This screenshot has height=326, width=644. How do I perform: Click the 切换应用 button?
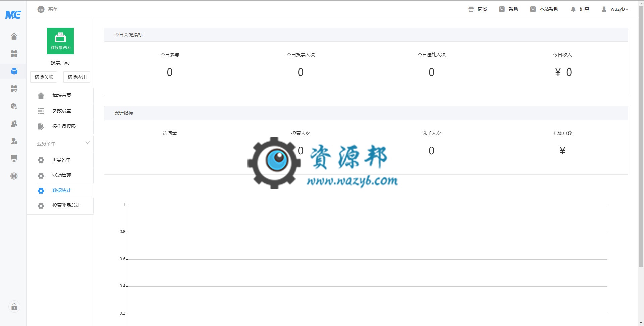tap(77, 77)
